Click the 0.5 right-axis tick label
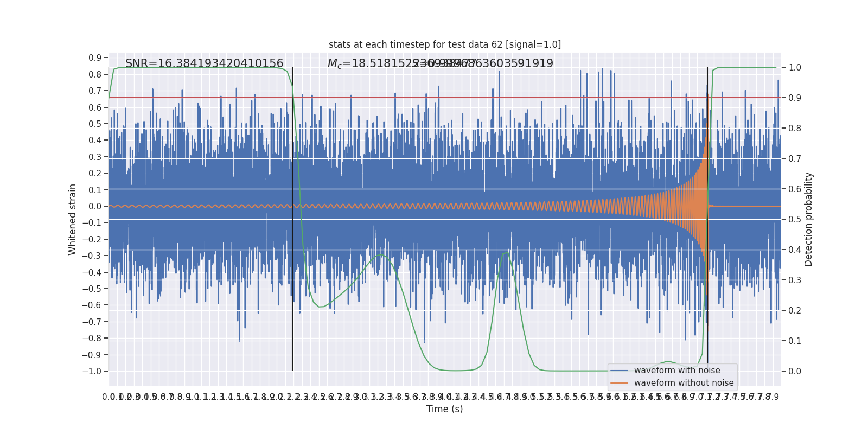The width and height of the screenshot is (868, 434). click(x=795, y=220)
